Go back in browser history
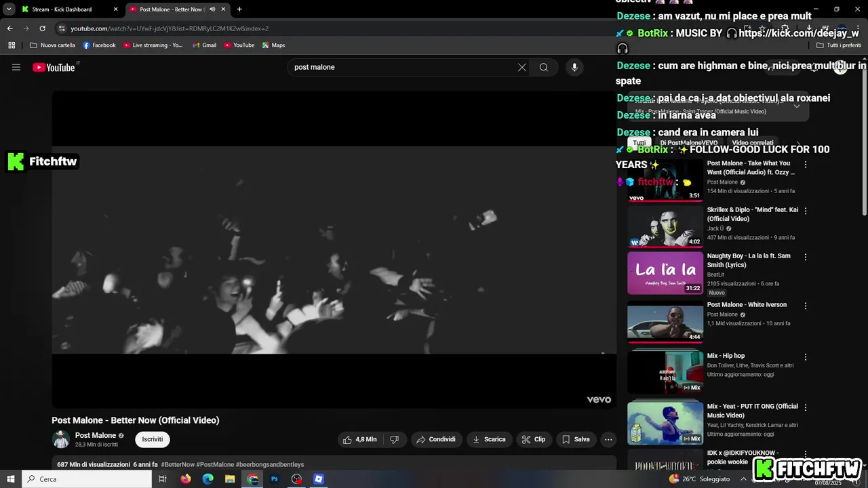 [x=9, y=28]
